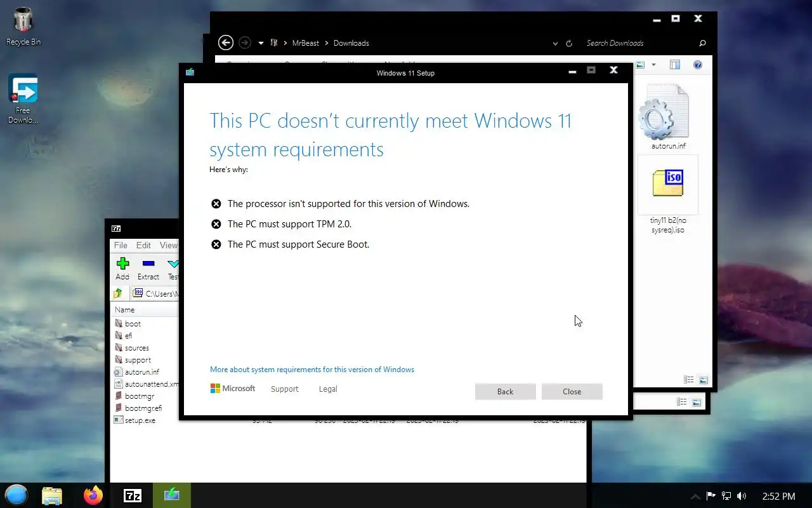
Task: Open the File menu in 7-Zip
Action: [121, 245]
